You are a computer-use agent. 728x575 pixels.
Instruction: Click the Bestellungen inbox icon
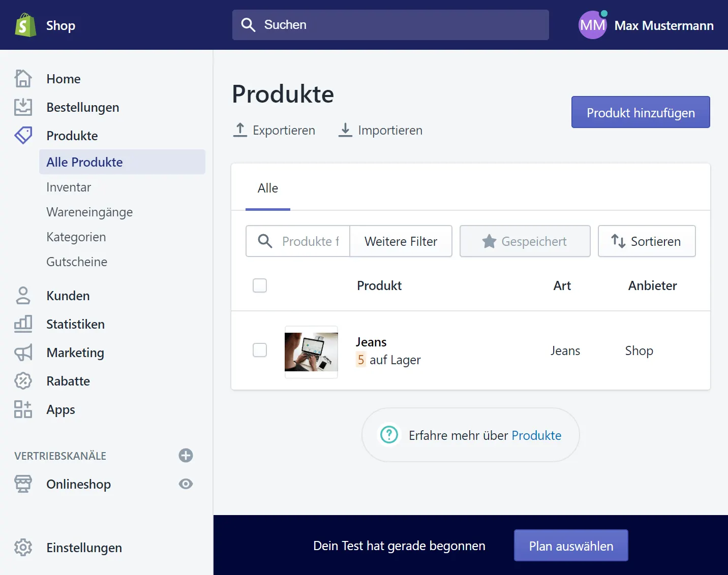coord(23,107)
